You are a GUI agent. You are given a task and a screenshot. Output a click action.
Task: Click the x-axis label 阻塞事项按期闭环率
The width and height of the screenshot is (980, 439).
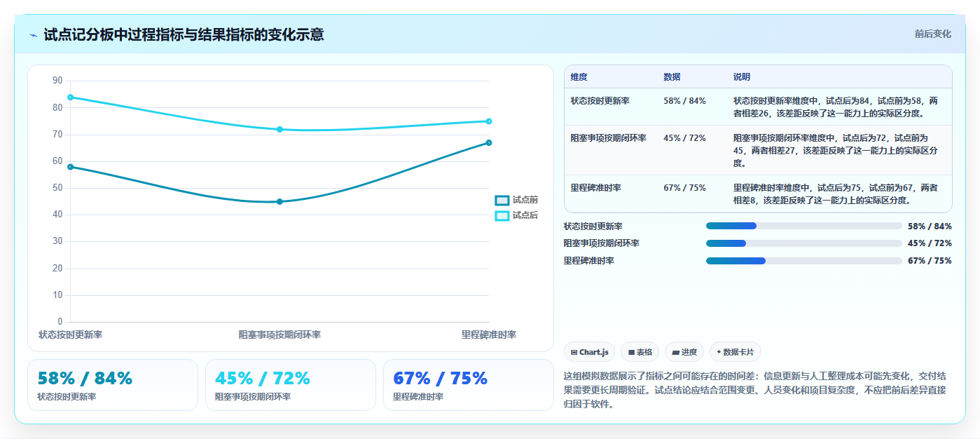279,335
